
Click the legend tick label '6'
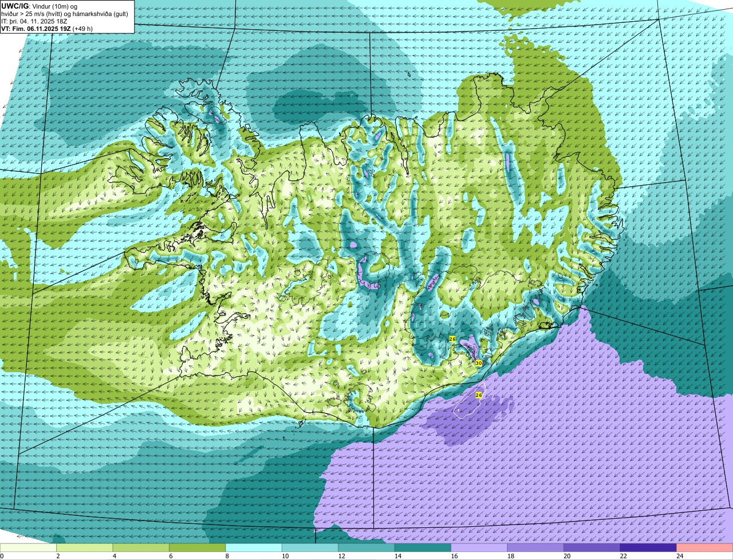click(x=171, y=556)
